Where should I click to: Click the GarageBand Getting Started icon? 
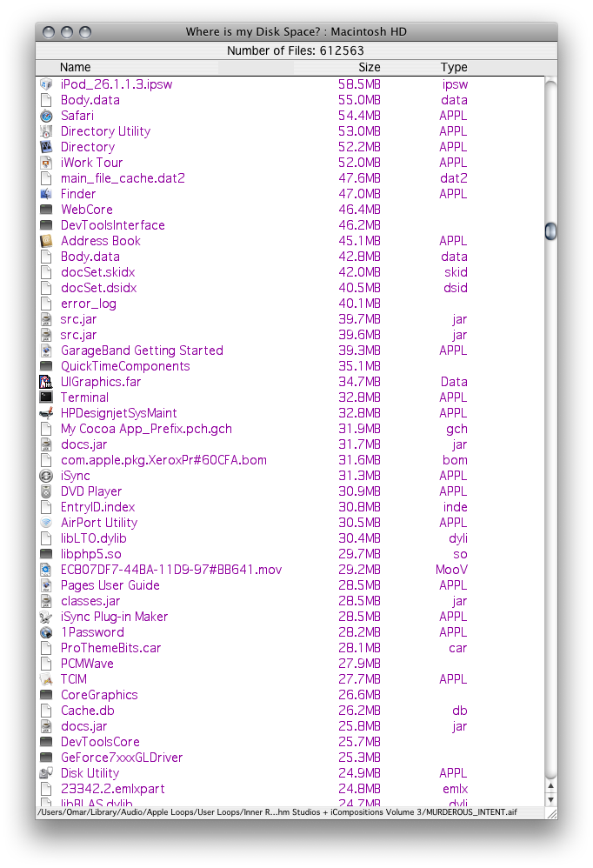click(x=46, y=351)
